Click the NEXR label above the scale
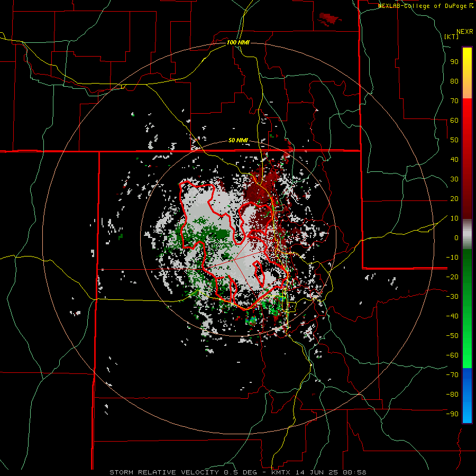476x476 pixels. (x=464, y=32)
